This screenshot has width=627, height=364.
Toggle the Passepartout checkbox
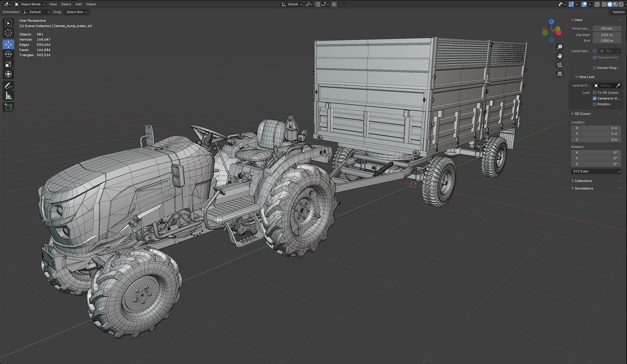[595, 57]
